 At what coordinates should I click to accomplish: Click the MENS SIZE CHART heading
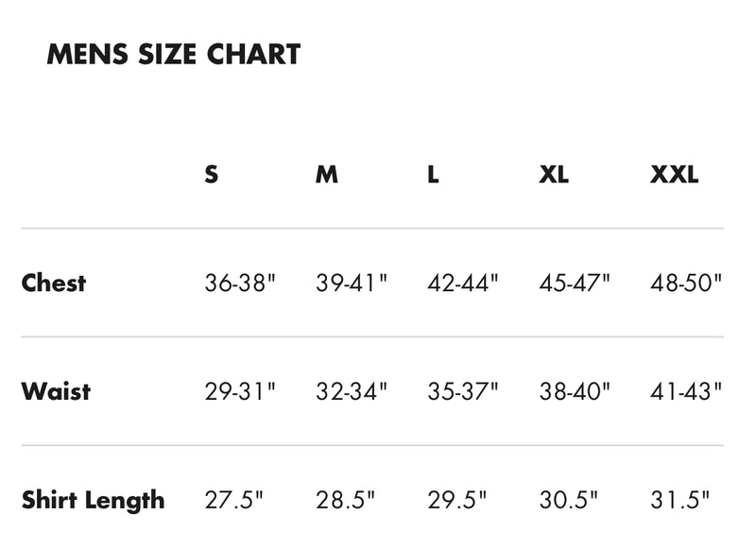[x=174, y=54]
